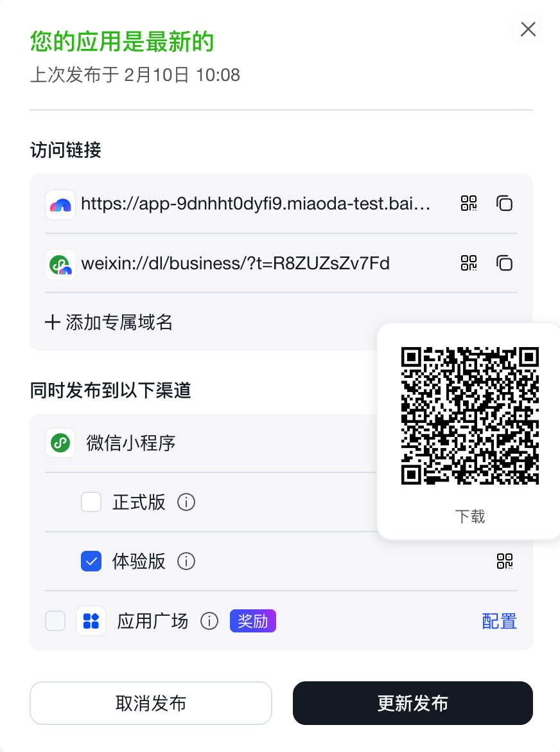Click the QR code image

pyautogui.click(x=470, y=416)
